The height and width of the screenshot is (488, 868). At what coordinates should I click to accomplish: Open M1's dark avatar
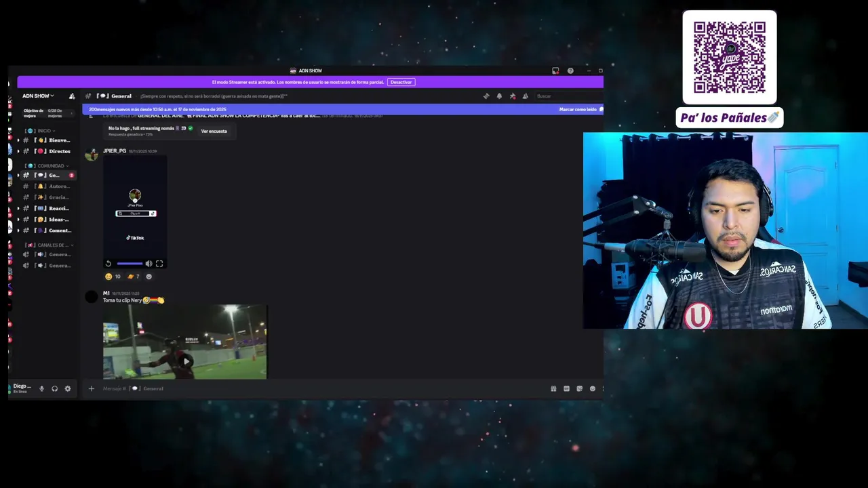91,297
